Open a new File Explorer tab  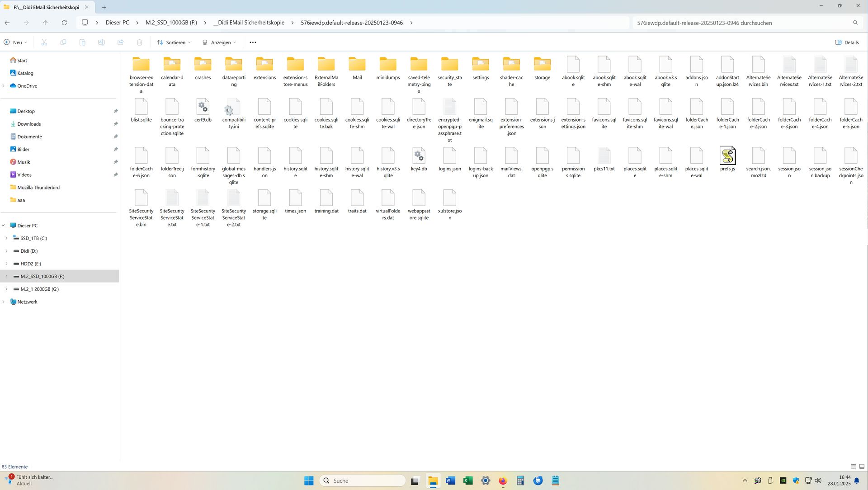[104, 7]
